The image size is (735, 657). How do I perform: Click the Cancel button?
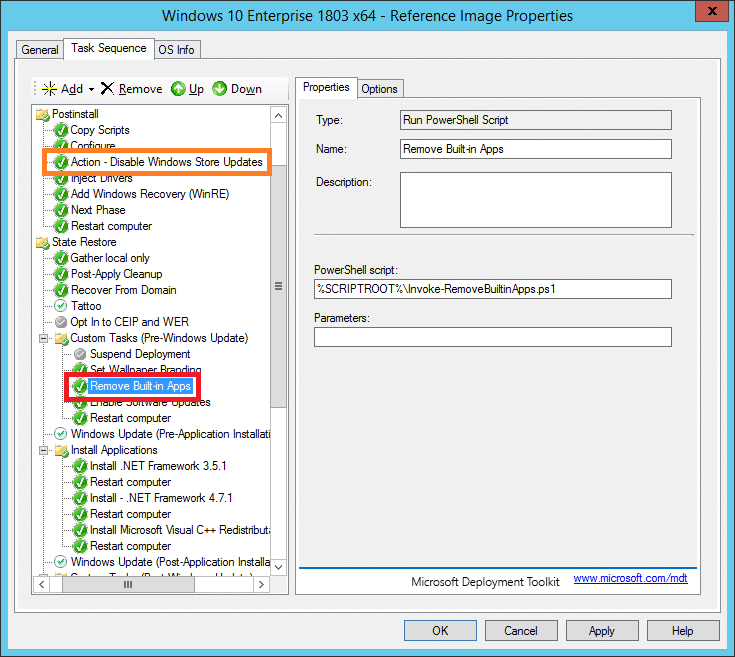521,631
